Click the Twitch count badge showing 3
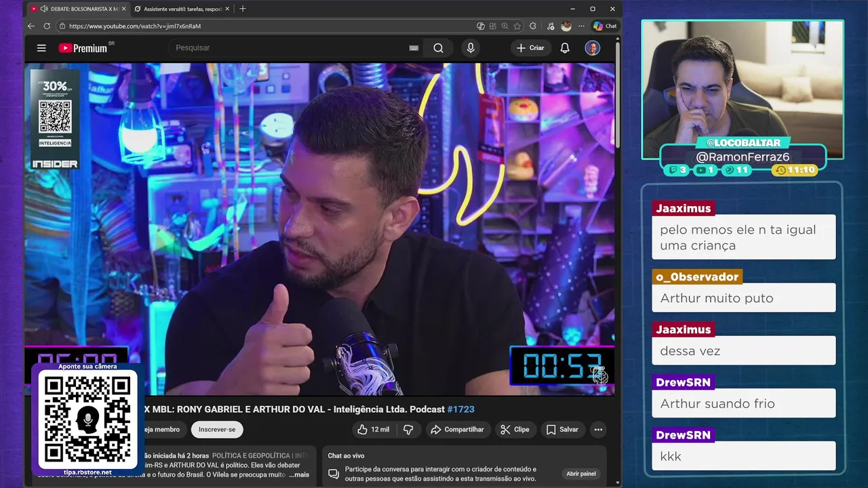 pos(678,170)
